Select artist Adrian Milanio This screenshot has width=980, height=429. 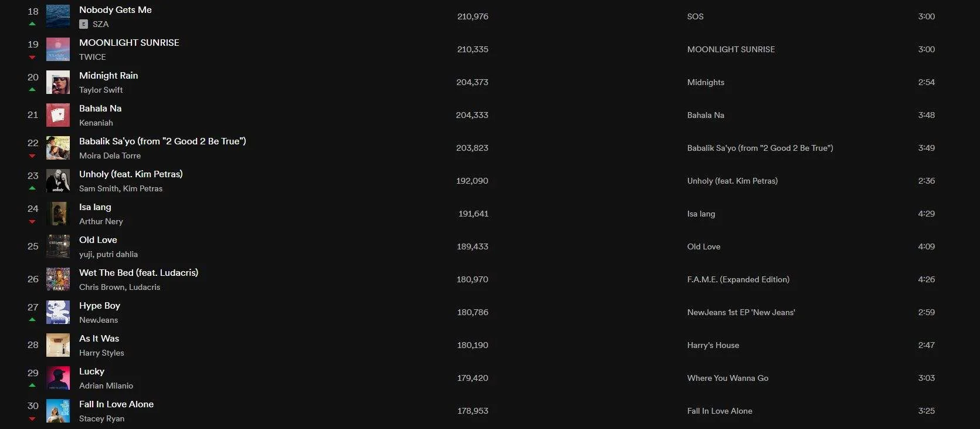(x=106, y=386)
